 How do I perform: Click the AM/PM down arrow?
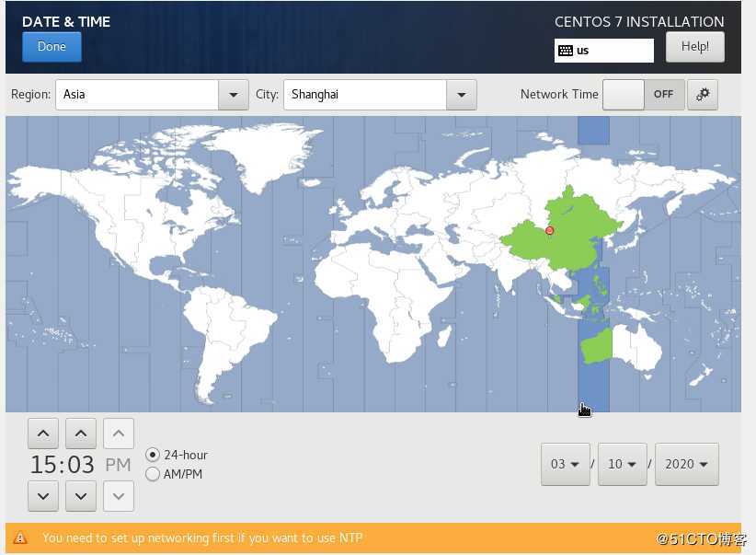(x=119, y=496)
